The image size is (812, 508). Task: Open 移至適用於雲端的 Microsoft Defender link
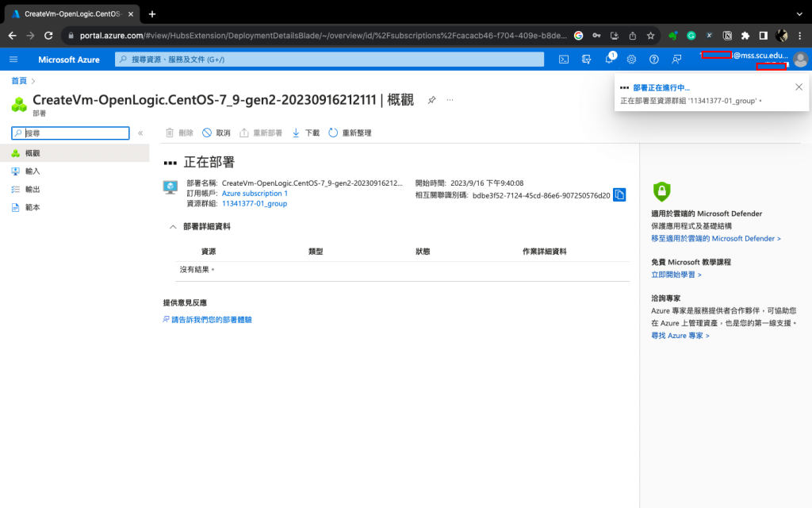point(716,238)
